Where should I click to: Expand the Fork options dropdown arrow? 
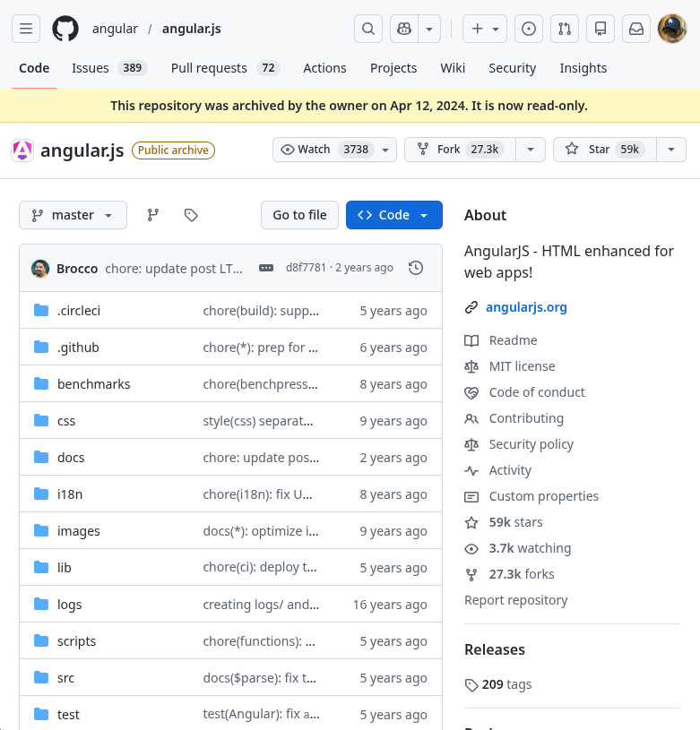[531, 150]
